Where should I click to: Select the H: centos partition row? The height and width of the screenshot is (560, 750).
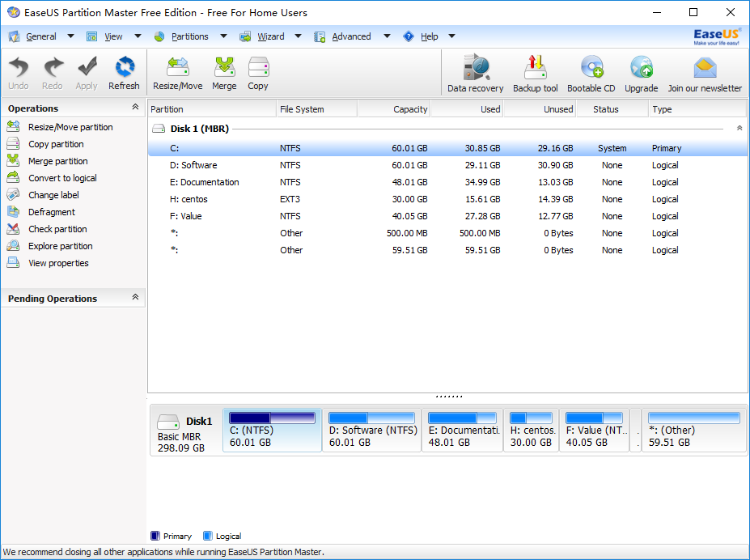[x=447, y=199]
